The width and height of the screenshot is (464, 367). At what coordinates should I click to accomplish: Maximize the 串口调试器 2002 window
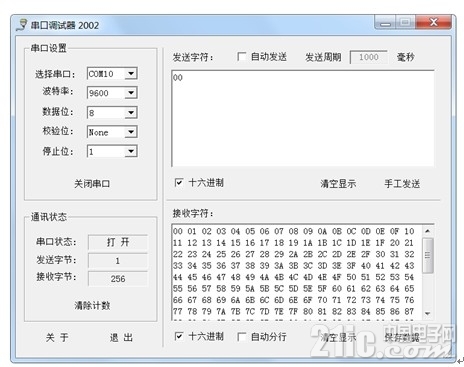[x=405, y=23]
